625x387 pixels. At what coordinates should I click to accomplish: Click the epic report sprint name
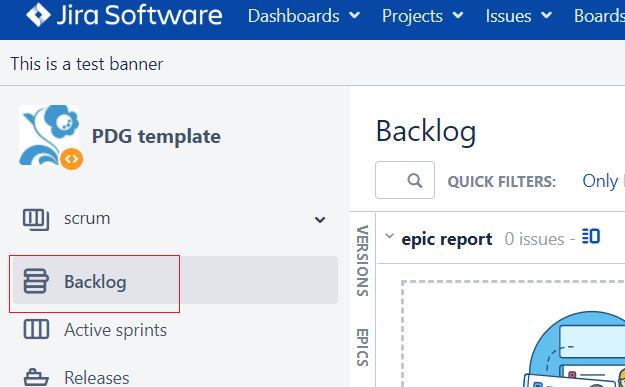(447, 239)
